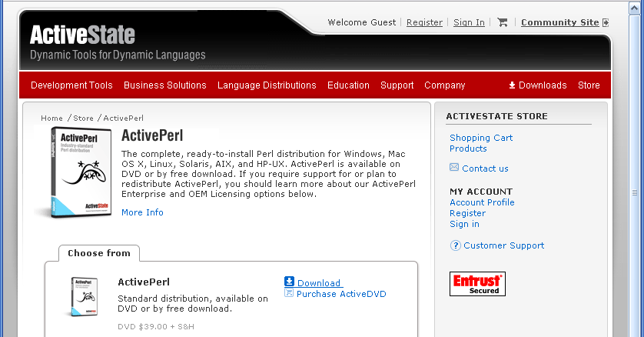Click the Contact us link
Viewport: 644px width, 337px height.
pyautogui.click(x=485, y=168)
